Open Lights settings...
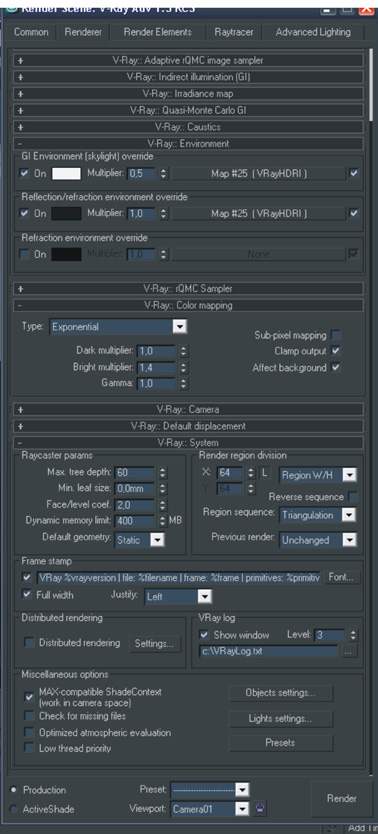The image size is (378, 834). [x=281, y=719]
